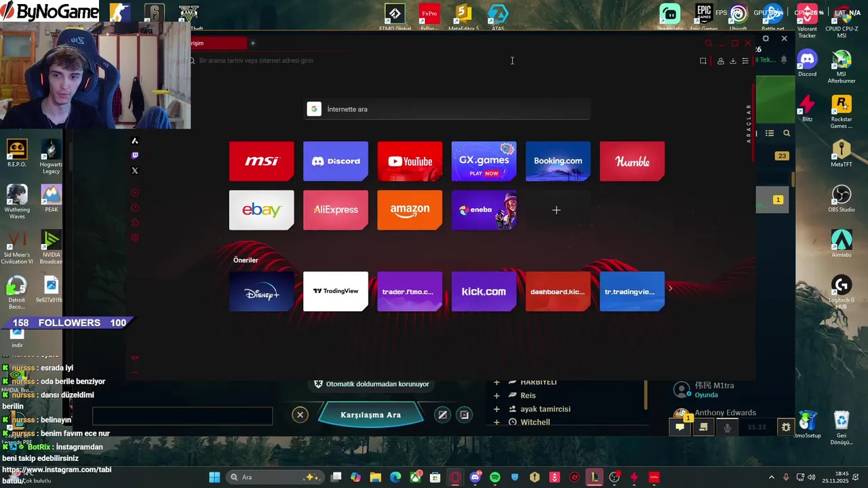This screenshot has height=488, width=868.
Task: Open Discord desktop shortcut
Action: [807, 63]
